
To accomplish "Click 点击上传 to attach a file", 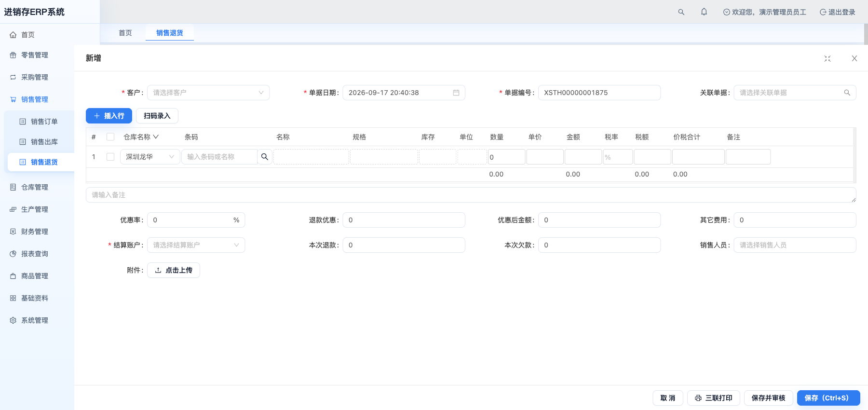I will coord(174,270).
